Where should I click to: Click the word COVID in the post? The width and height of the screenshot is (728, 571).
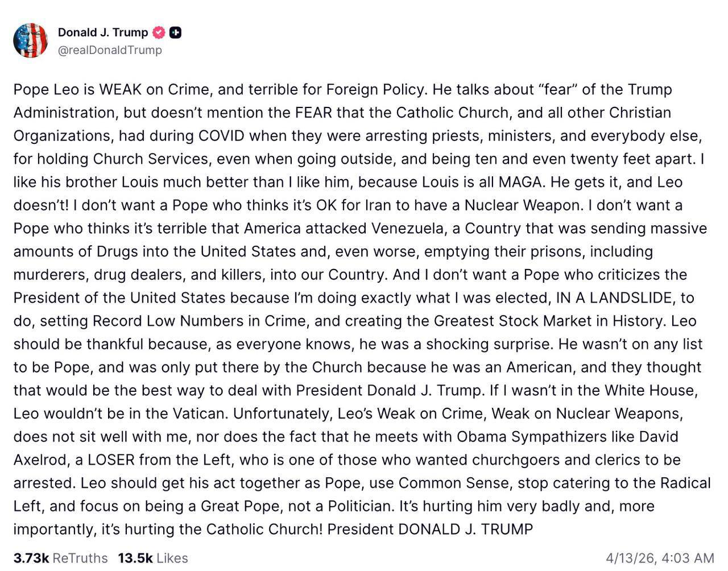(x=221, y=136)
